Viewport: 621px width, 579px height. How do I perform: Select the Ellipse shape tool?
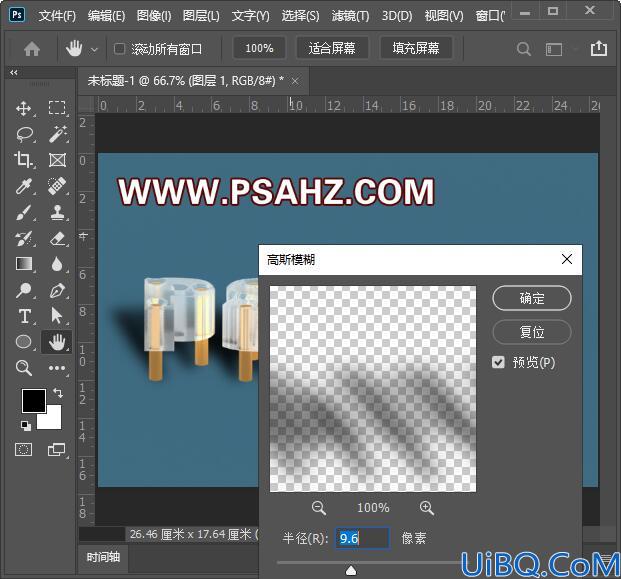click(x=24, y=341)
